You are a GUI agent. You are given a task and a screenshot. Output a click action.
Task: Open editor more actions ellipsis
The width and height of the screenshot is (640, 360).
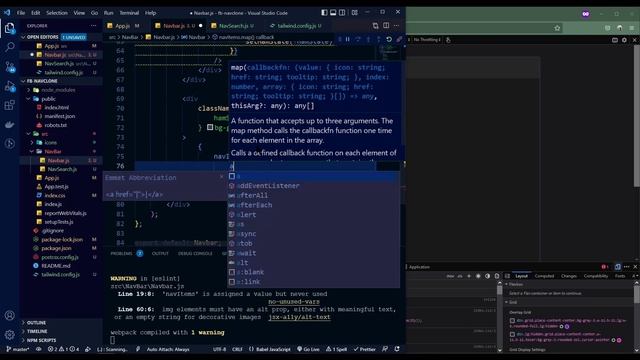[x=396, y=26]
